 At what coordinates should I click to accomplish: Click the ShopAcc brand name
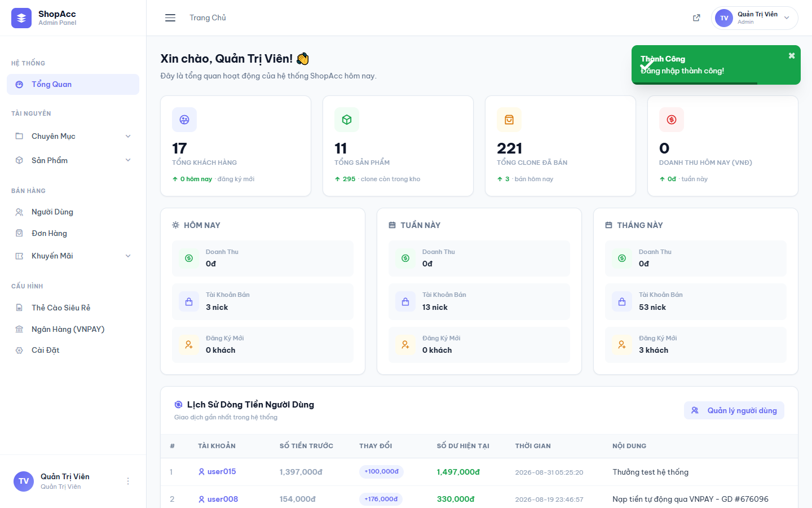click(57, 14)
